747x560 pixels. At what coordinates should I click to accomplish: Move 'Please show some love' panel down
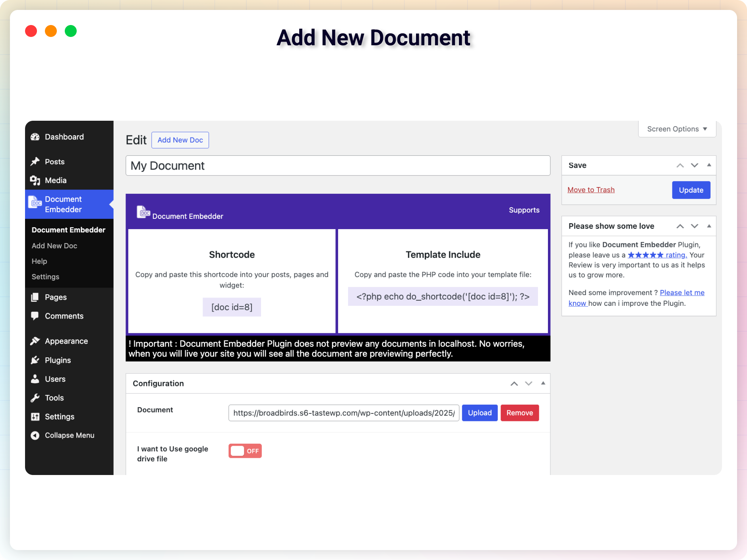[695, 226]
